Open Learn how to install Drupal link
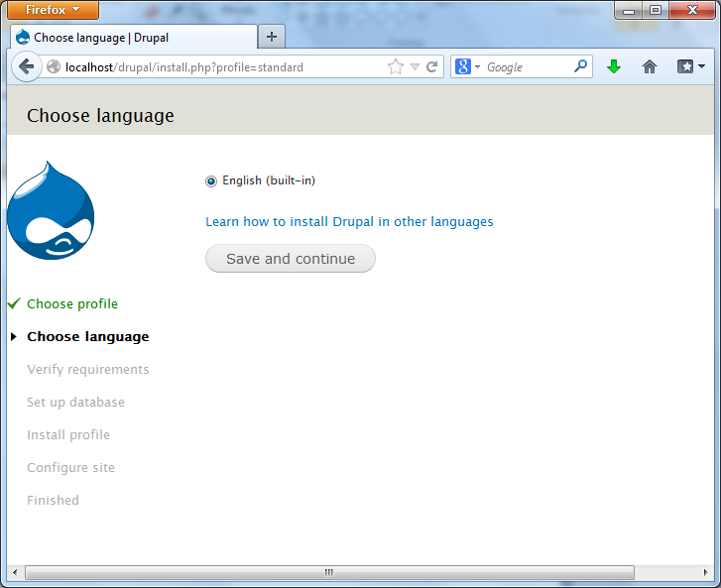This screenshot has height=588, width=721. [349, 221]
